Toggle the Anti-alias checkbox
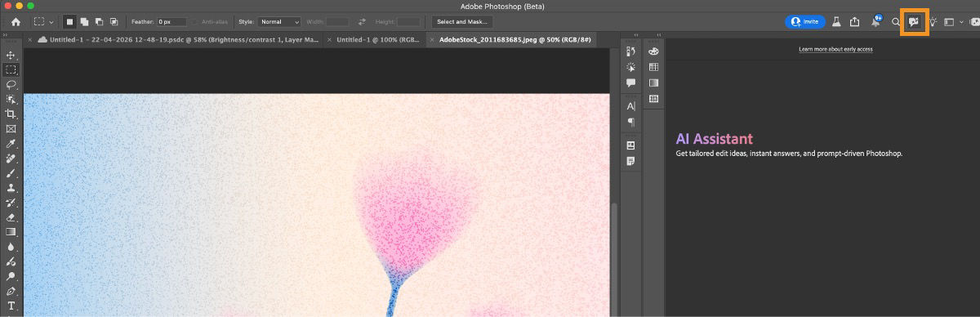This screenshot has width=980, height=317. pos(195,22)
